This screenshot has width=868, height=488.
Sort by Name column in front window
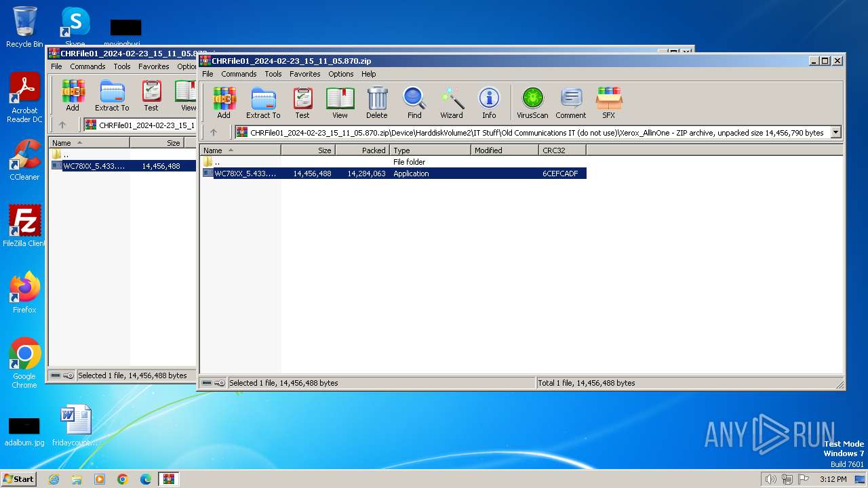tap(241, 150)
